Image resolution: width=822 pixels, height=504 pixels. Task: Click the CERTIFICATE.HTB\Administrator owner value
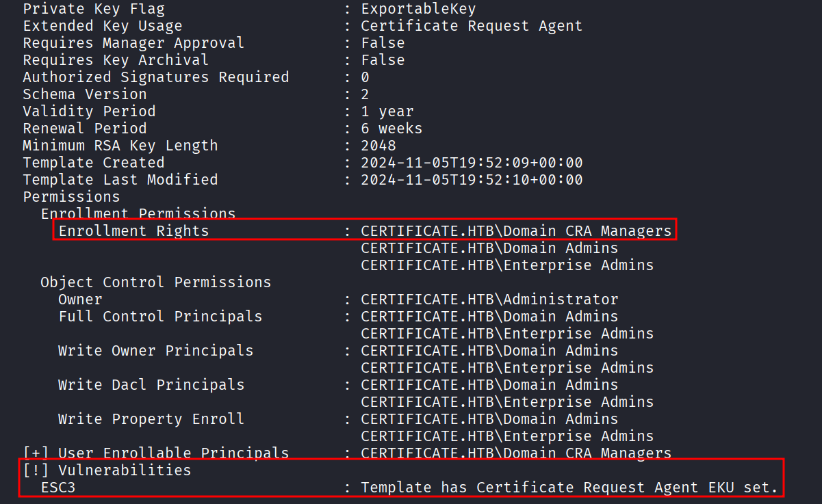click(x=489, y=300)
